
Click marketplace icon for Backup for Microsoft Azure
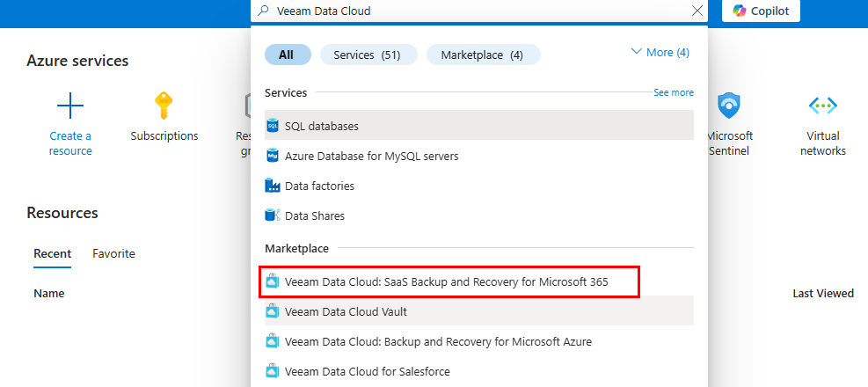tap(272, 341)
